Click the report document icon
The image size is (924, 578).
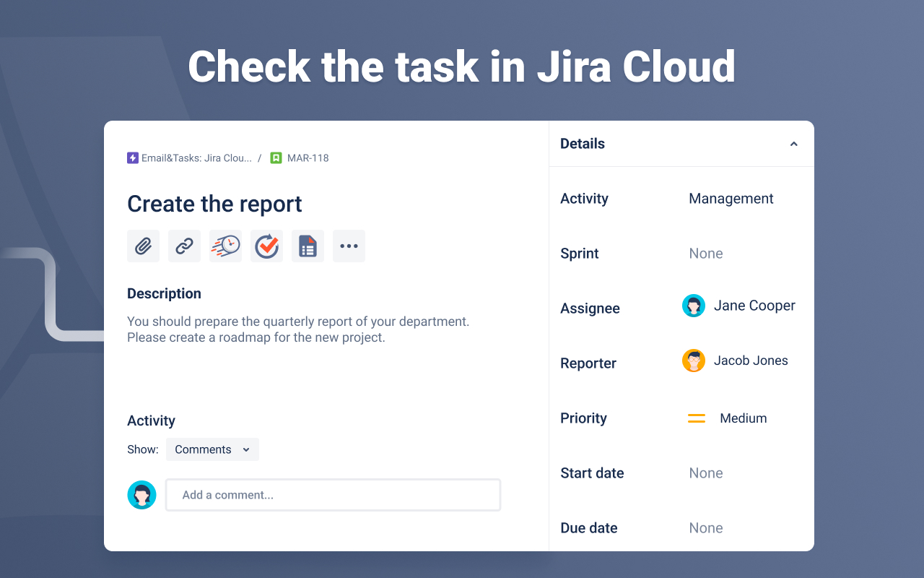coord(308,246)
